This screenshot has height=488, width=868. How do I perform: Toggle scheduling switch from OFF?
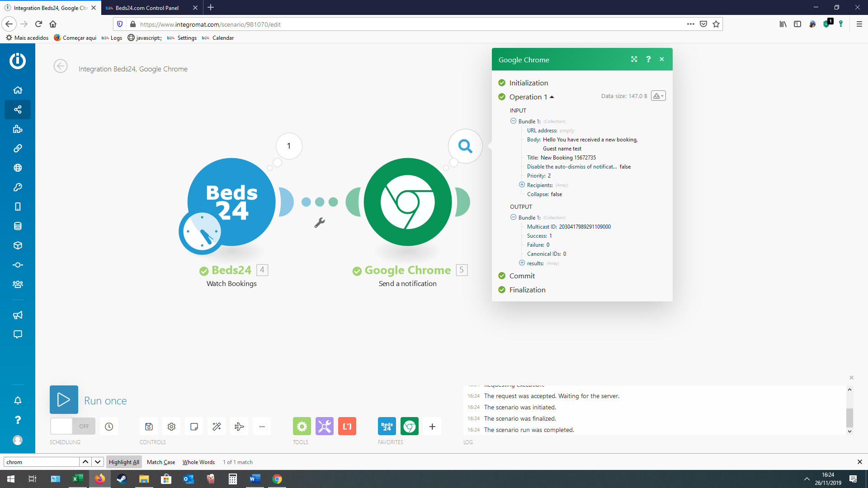pos(73,426)
